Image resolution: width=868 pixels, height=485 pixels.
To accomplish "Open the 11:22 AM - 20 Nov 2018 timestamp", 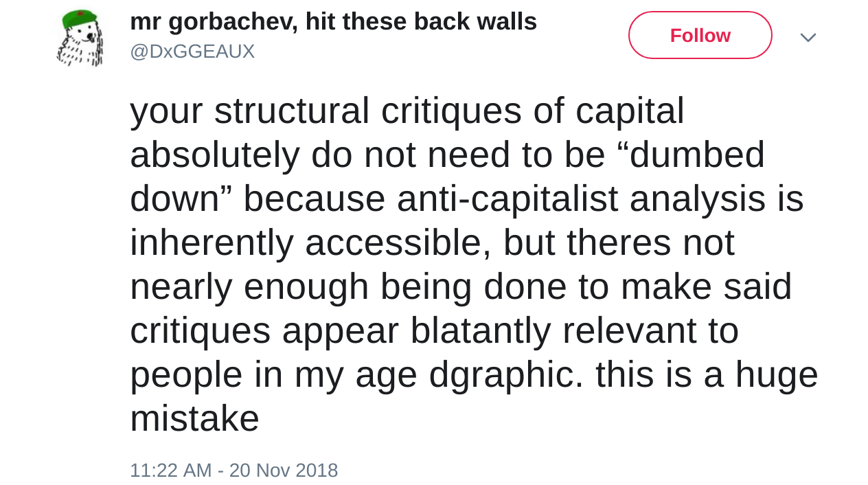I will 233,471.
